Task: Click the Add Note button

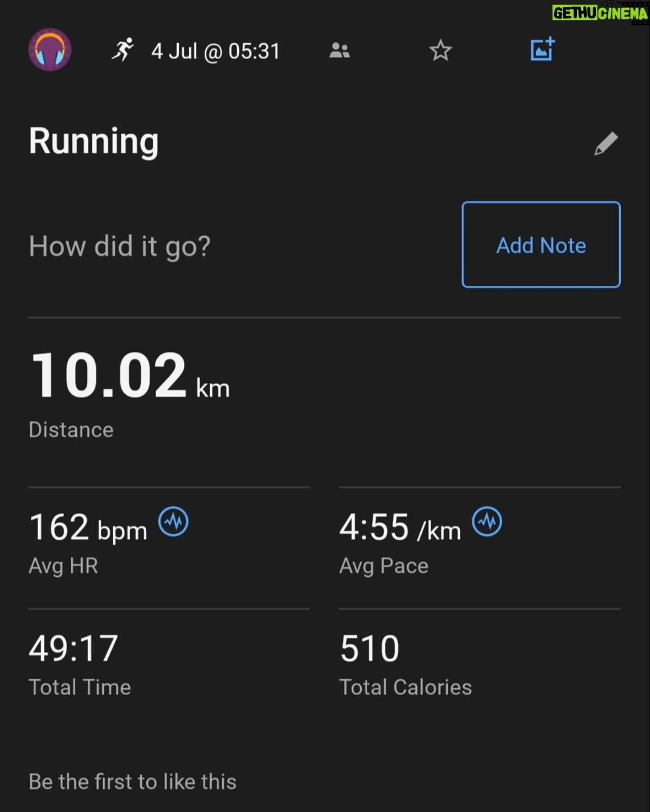Action: pyautogui.click(x=541, y=245)
